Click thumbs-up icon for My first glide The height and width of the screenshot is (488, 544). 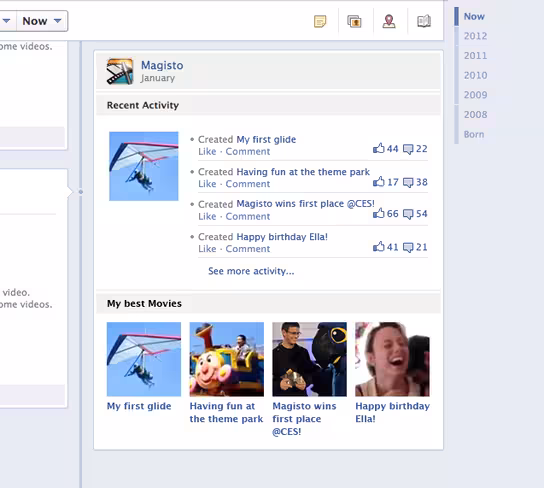[379, 148]
